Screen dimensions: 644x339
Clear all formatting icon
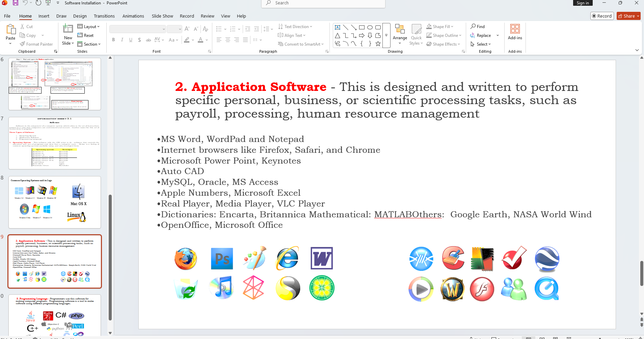(205, 29)
